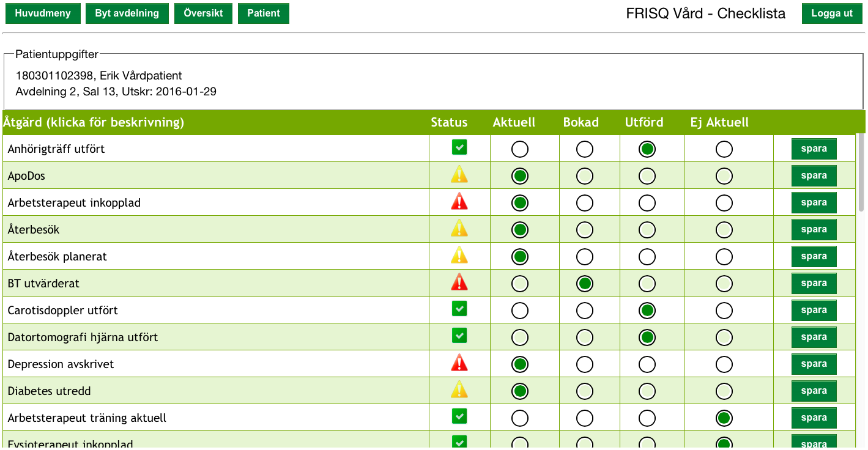Image resolution: width=868 pixels, height=450 pixels.
Task: Set Datortomografi hjärna utfört to Ej Aktuell
Action: pos(724,337)
